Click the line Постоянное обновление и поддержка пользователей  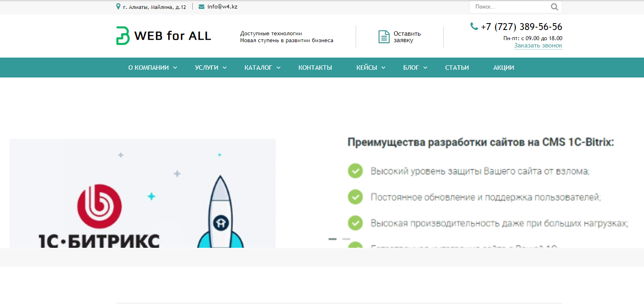485,197
